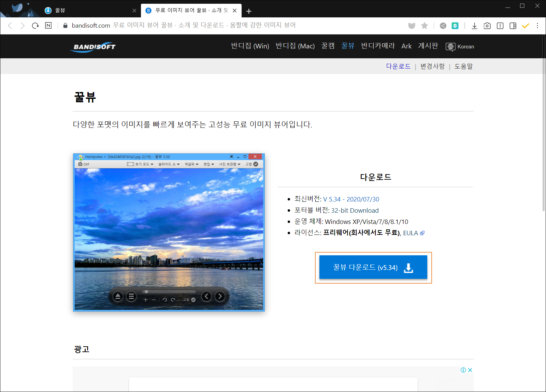Click the address bar showing bandisoft.com
The width and height of the screenshot is (546, 392).
[x=232, y=26]
